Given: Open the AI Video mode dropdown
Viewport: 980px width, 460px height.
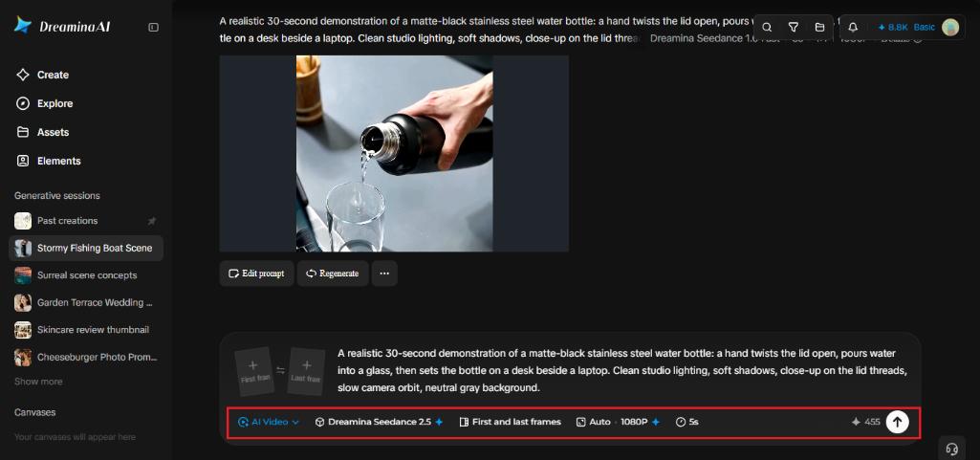Looking at the screenshot, I should click(x=269, y=422).
